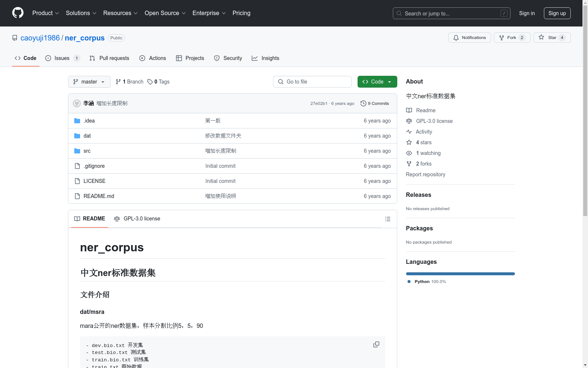Click the commits history clock icon

363,103
